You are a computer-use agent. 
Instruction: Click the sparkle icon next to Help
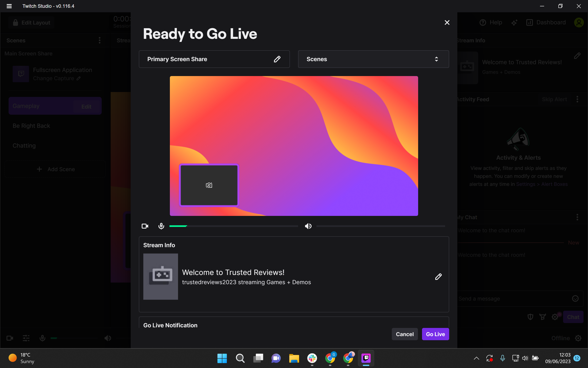click(x=514, y=22)
